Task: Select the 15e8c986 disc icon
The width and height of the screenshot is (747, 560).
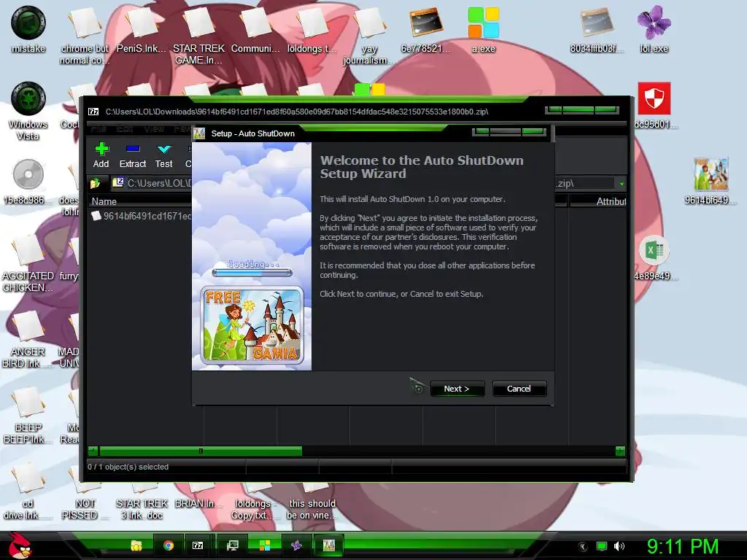Action: [x=28, y=181]
